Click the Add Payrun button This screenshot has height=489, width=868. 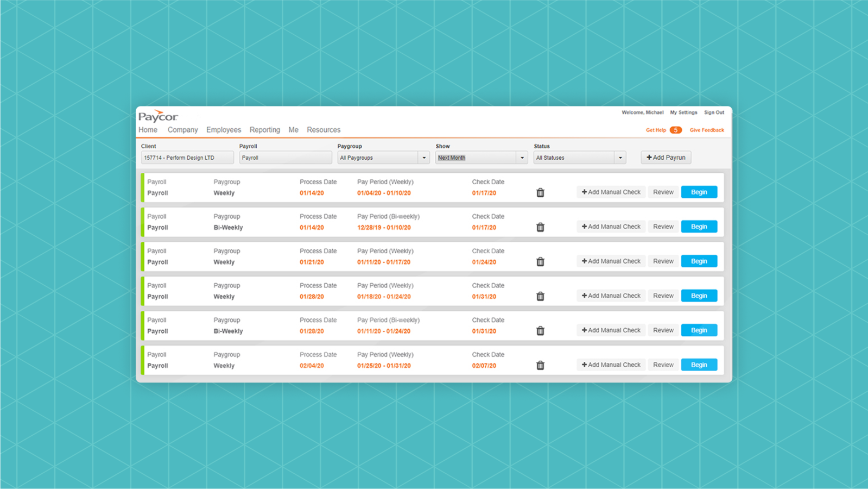point(666,158)
